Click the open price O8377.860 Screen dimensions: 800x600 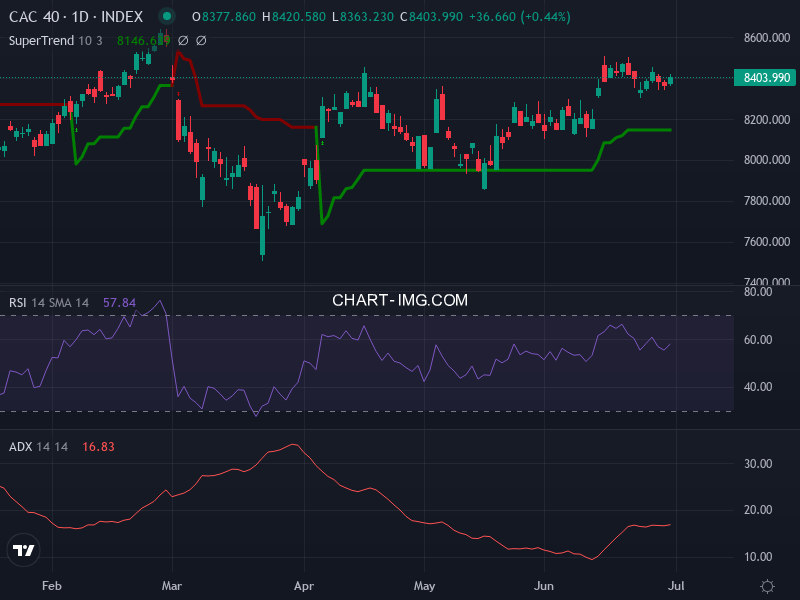[x=223, y=17]
